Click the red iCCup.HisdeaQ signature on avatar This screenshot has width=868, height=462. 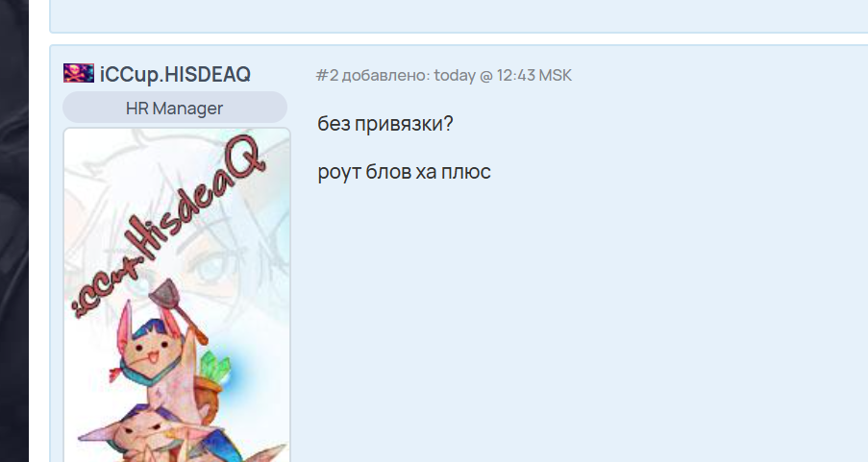[170, 226]
